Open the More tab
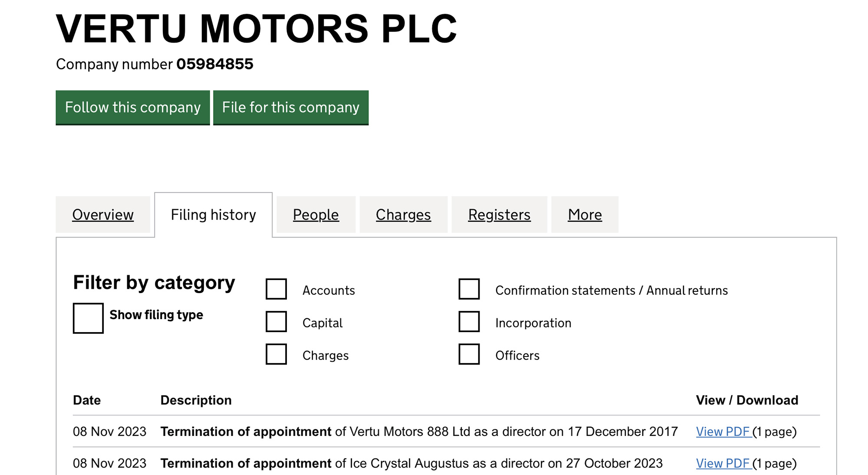 [585, 214]
